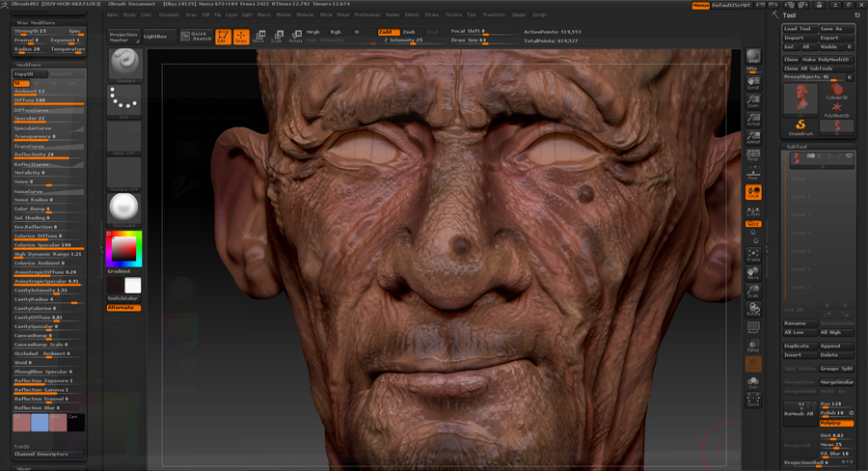Select the Cylinder3D tool
The height and width of the screenshot is (471, 868).
[836, 92]
